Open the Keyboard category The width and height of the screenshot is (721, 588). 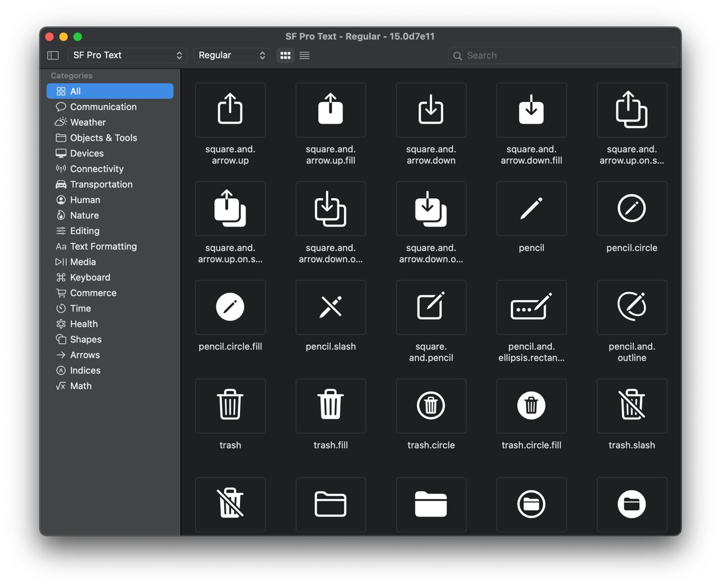(x=110, y=277)
